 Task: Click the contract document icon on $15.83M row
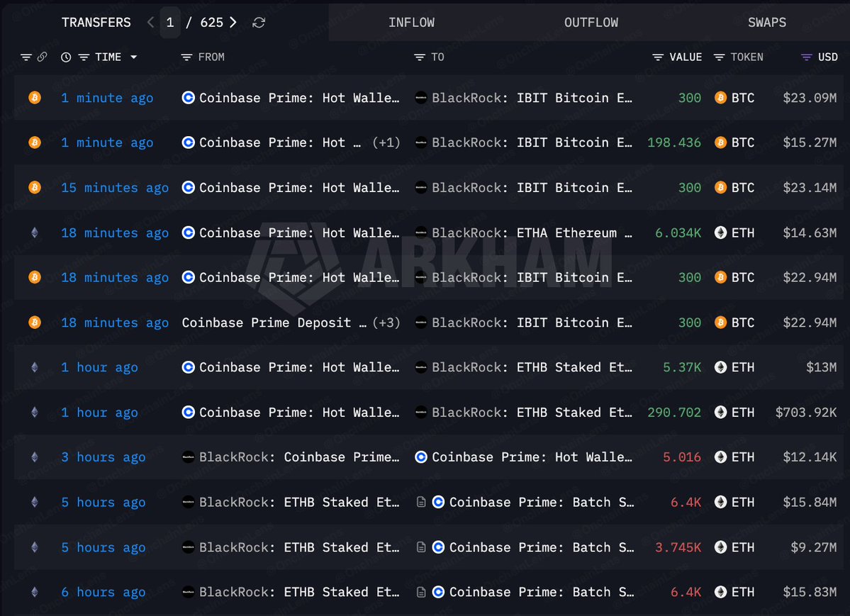point(421,592)
